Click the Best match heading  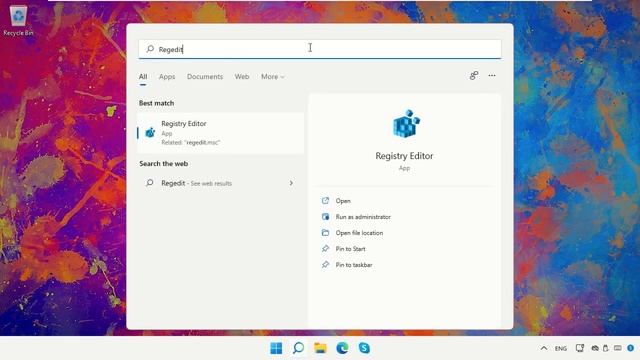pyautogui.click(x=156, y=103)
